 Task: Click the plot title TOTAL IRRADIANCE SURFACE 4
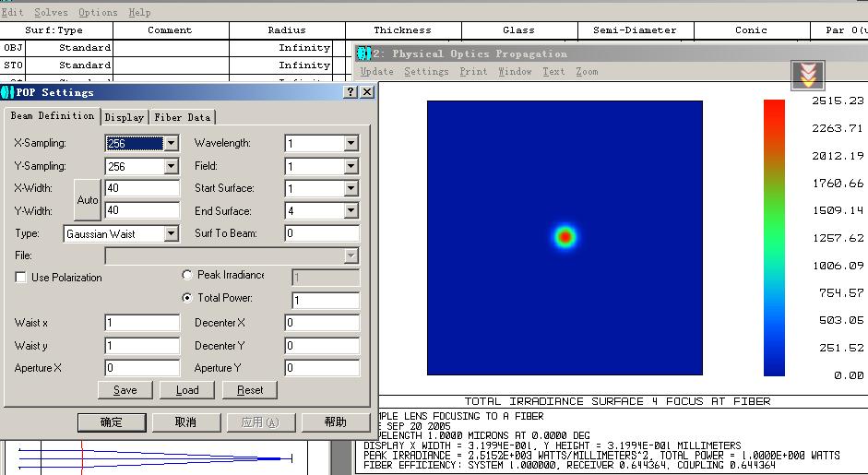tap(618, 401)
